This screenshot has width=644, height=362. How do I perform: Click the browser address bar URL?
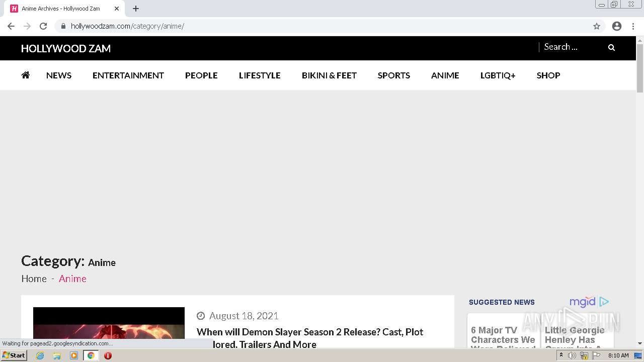click(x=127, y=26)
